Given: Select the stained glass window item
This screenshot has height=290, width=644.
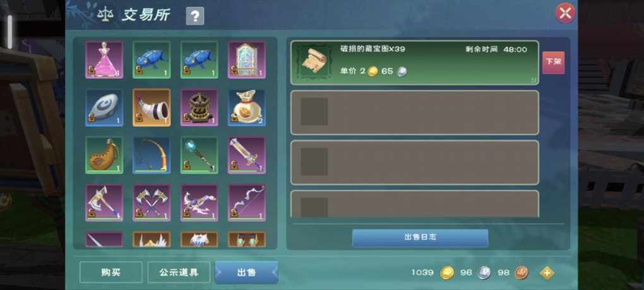Looking at the screenshot, I should tap(246, 59).
